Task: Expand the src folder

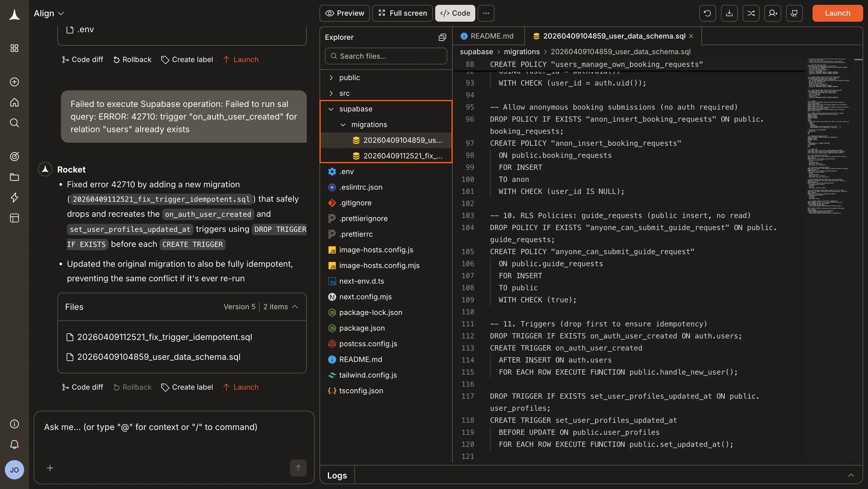Action: coord(386,93)
